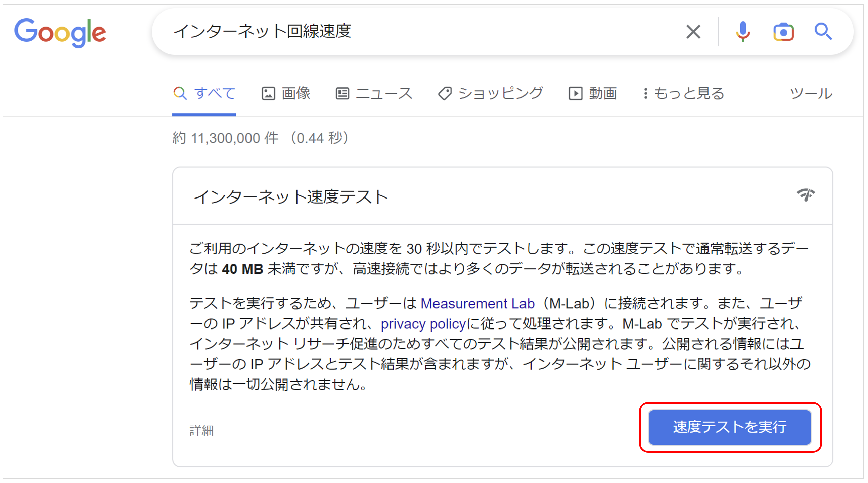
Task: Click the image icon beside 画像
Action: [268, 93]
